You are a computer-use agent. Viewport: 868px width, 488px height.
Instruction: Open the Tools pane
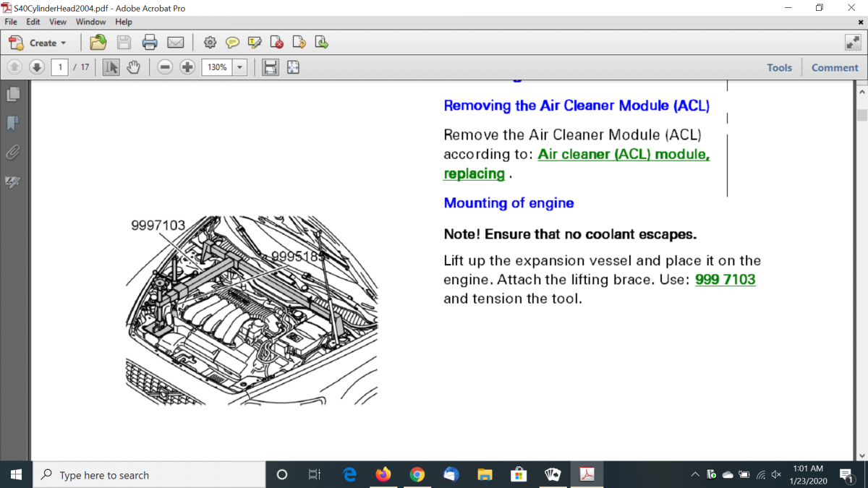click(x=779, y=67)
